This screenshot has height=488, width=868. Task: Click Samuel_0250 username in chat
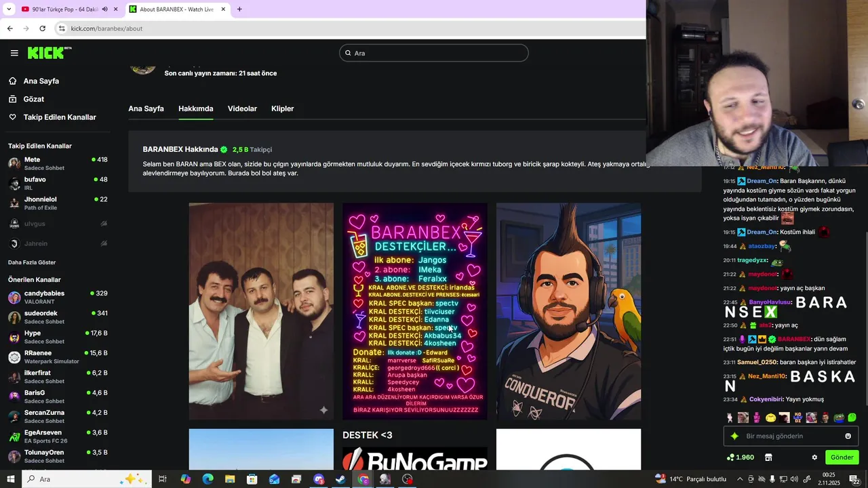pos(757,363)
